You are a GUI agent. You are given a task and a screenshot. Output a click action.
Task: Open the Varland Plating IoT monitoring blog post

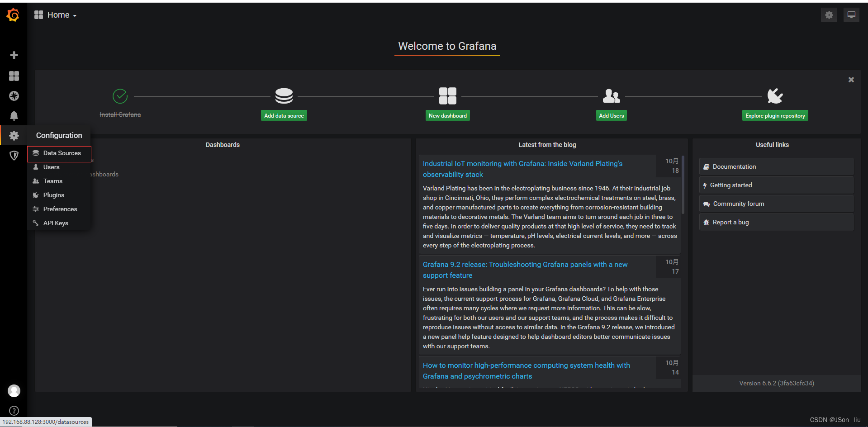[522, 169]
